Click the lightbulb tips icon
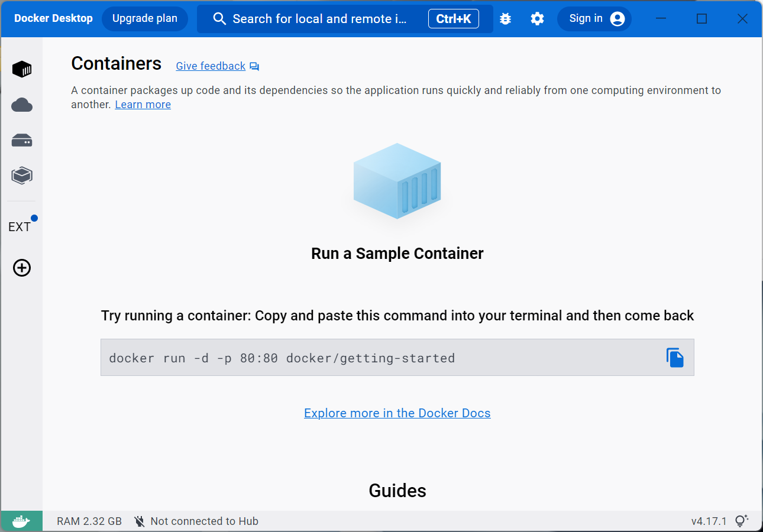This screenshot has height=532, width=763. tap(741, 521)
